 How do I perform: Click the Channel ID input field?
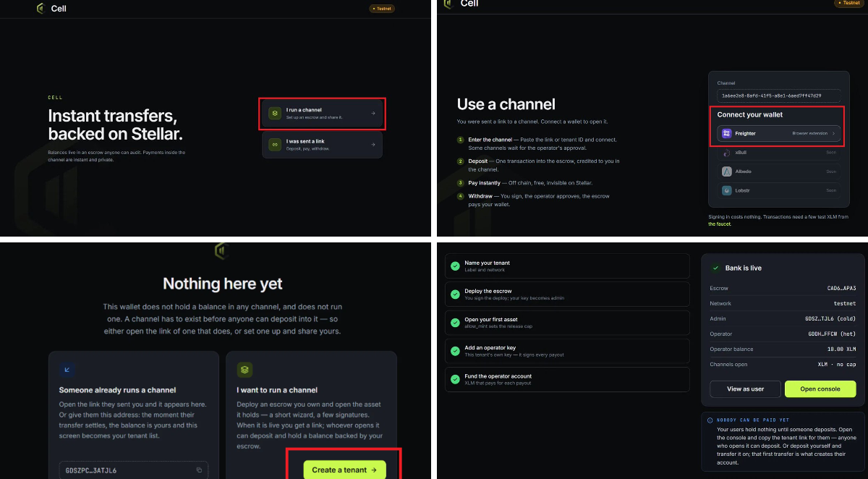[x=778, y=96]
